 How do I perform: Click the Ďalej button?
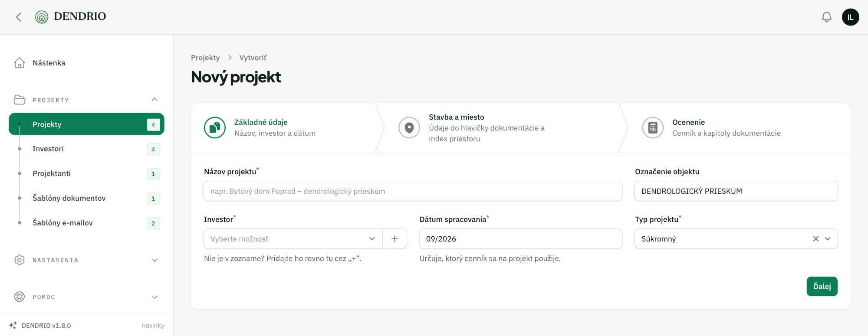coord(822,287)
